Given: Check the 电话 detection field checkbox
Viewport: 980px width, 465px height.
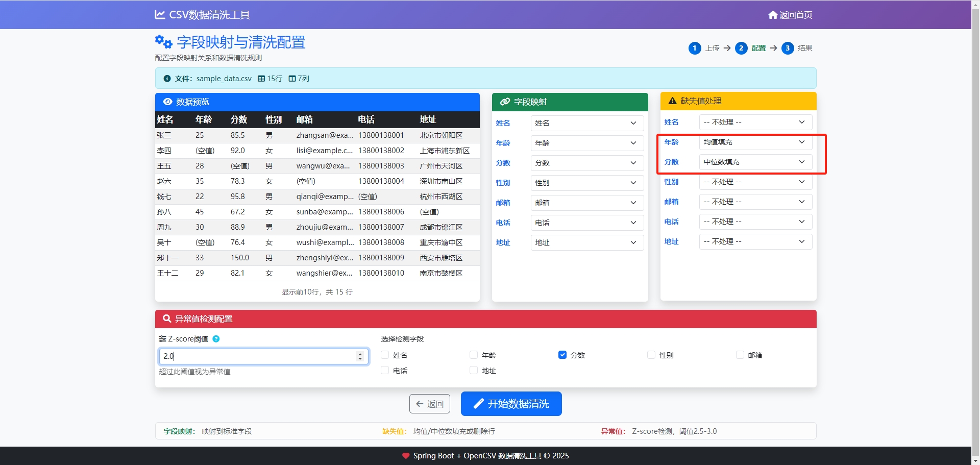Looking at the screenshot, I should [x=385, y=370].
